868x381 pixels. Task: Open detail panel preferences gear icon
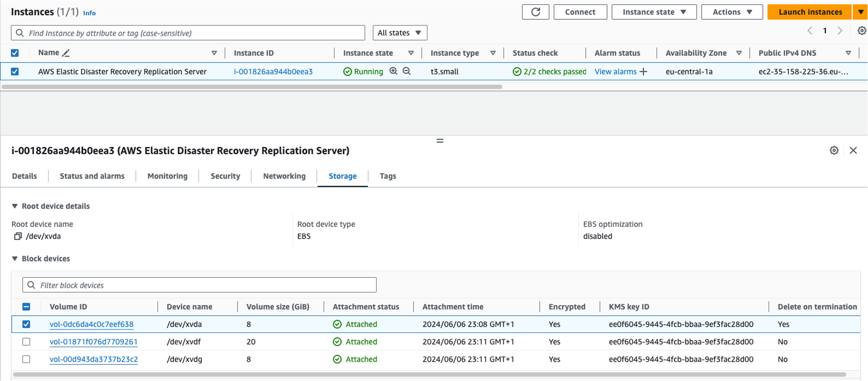point(834,150)
